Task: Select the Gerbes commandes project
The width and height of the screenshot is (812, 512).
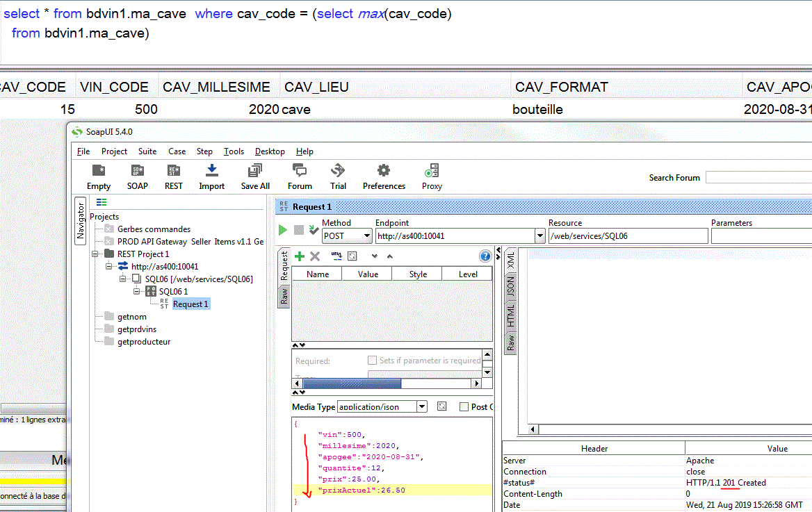Action: point(154,229)
